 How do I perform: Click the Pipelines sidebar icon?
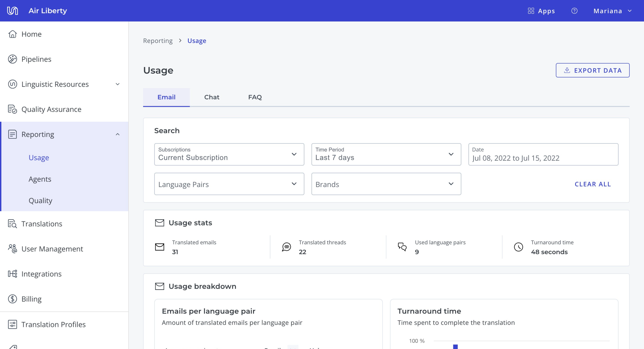tap(13, 59)
